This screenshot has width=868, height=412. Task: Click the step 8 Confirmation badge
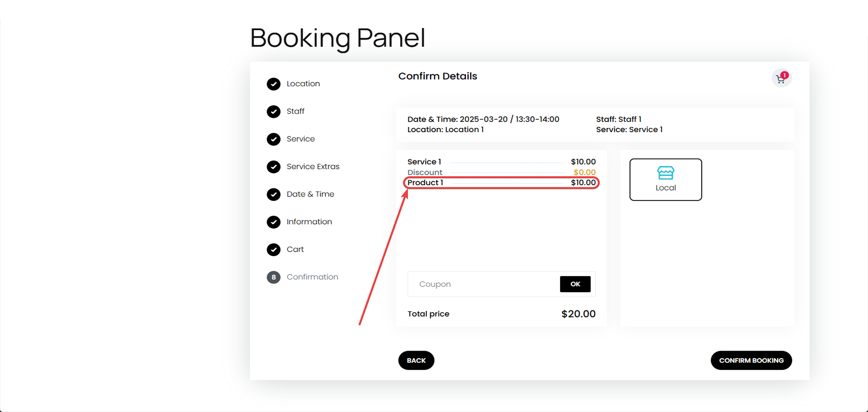coord(274,277)
